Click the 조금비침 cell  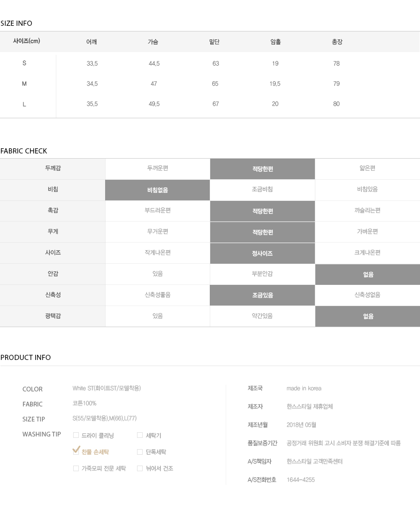click(262, 189)
